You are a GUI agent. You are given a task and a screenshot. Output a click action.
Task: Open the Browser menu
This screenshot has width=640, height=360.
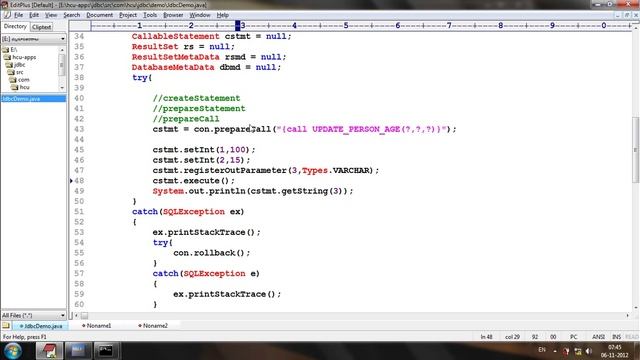point(173,15)
